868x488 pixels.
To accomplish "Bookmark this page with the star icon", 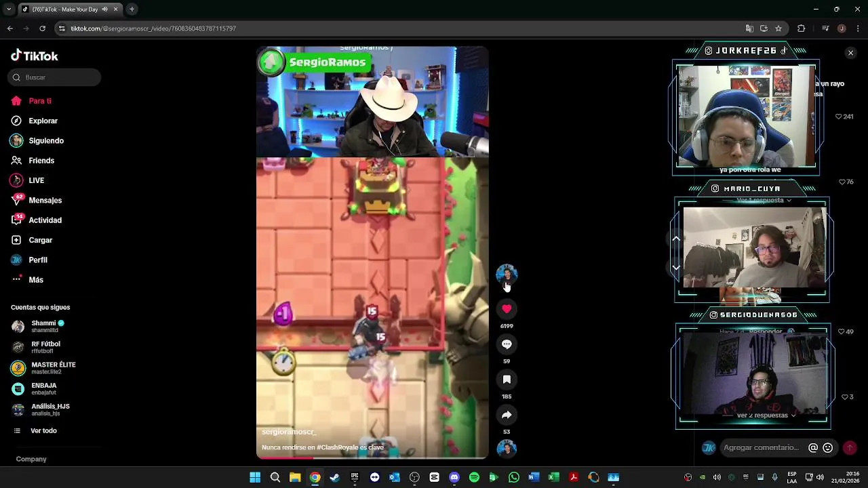I will 778,28.
